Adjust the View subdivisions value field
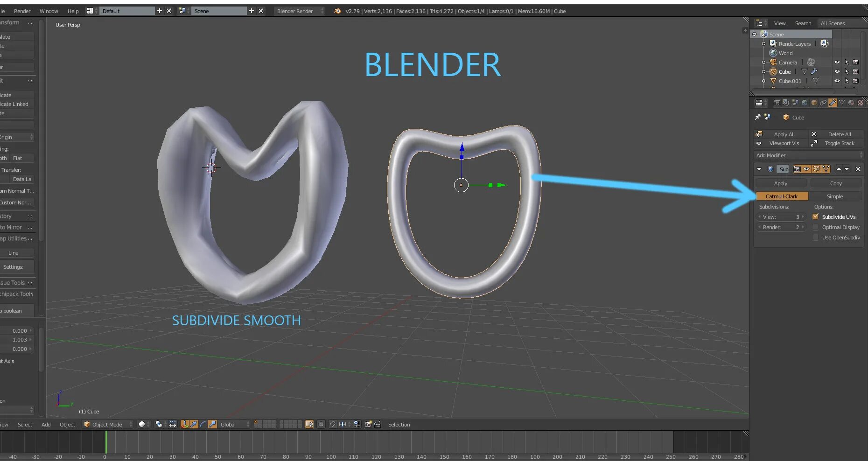The width and height of the screenshot is (868, 461). (781, 217)
